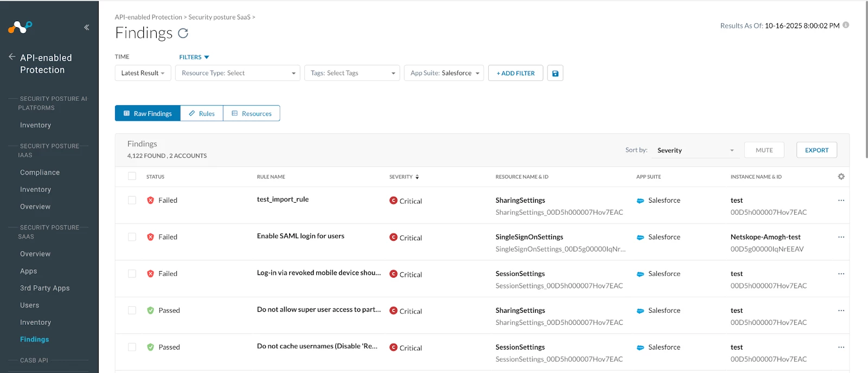Click the 4,122 FOUND, 2 ACCOUNTS text
Screen dimensions: 868x373
(x=167, y=156)
